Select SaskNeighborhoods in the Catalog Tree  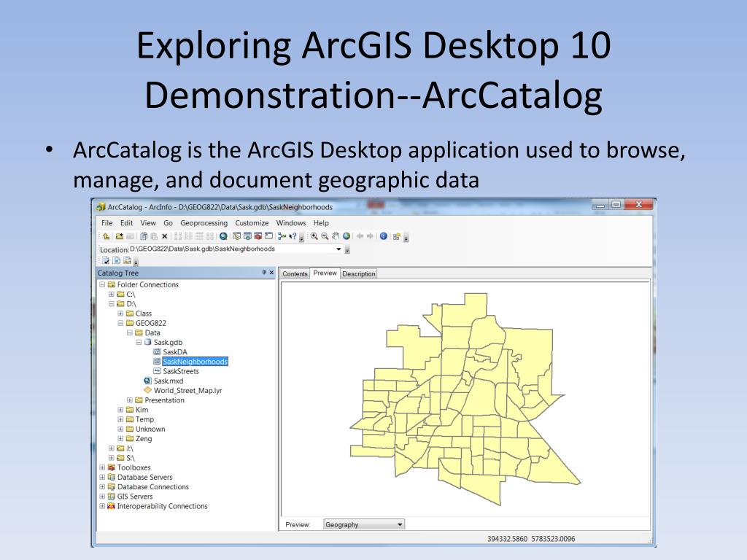click(196, 362)
